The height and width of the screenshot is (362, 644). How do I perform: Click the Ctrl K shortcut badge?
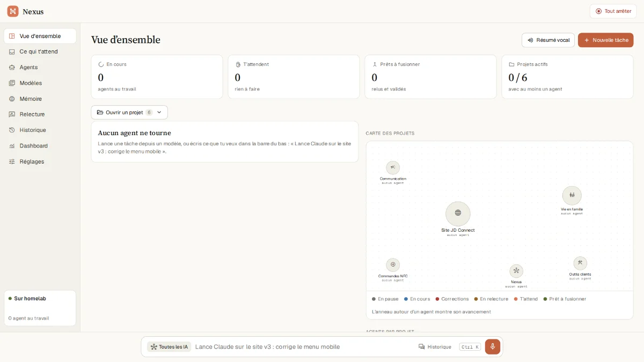pos(470,347)
